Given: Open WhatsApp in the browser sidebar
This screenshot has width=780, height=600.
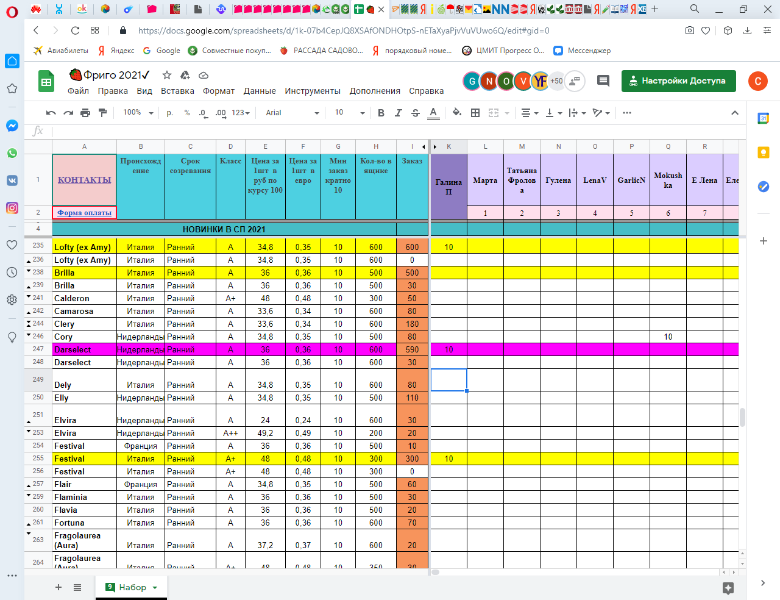Looking at the screenshot, I should coord(12,153).
